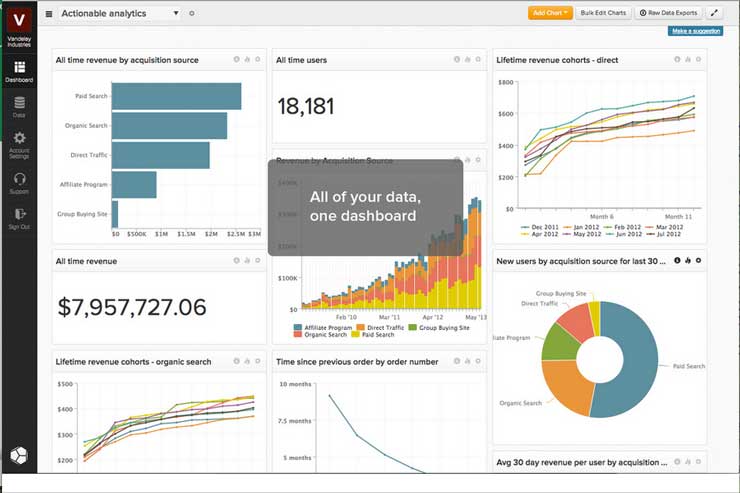
Task: Open gear settings on All time revenue by acquisition source
Action: click(x=258, y=59)
